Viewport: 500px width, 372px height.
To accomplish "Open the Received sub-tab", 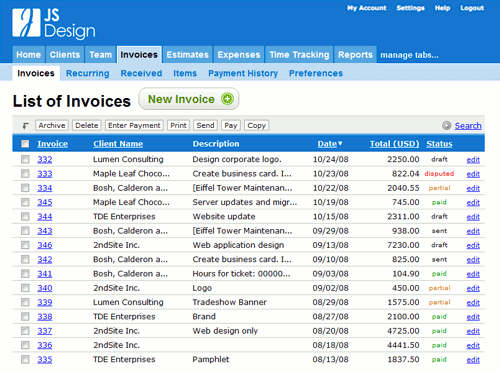I will (141, 73).
